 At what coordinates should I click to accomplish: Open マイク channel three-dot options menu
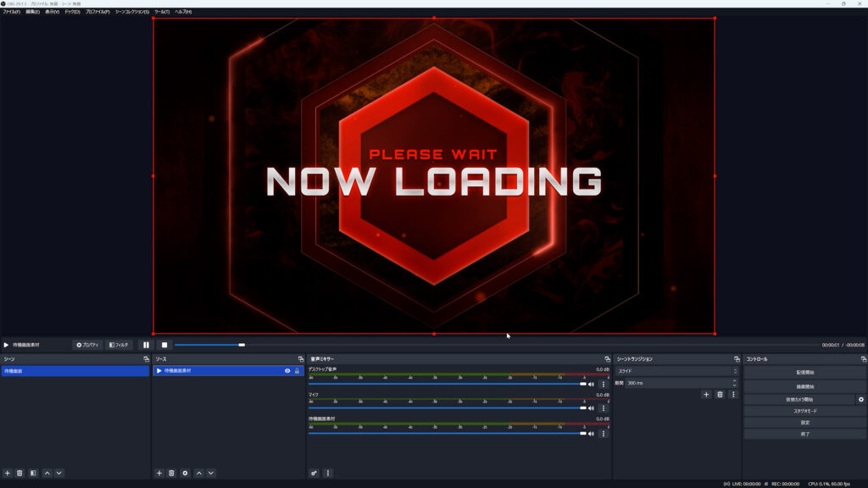click(x=604, y=408)
